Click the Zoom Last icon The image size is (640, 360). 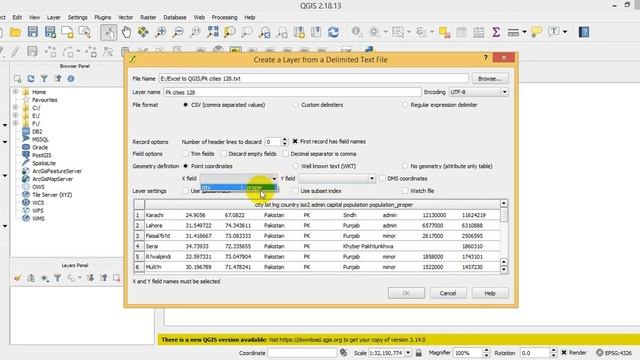pos(264,32)
